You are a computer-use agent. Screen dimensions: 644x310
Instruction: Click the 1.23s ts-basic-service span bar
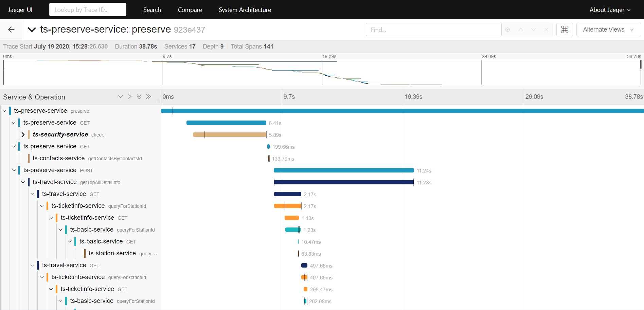point(293,230)
